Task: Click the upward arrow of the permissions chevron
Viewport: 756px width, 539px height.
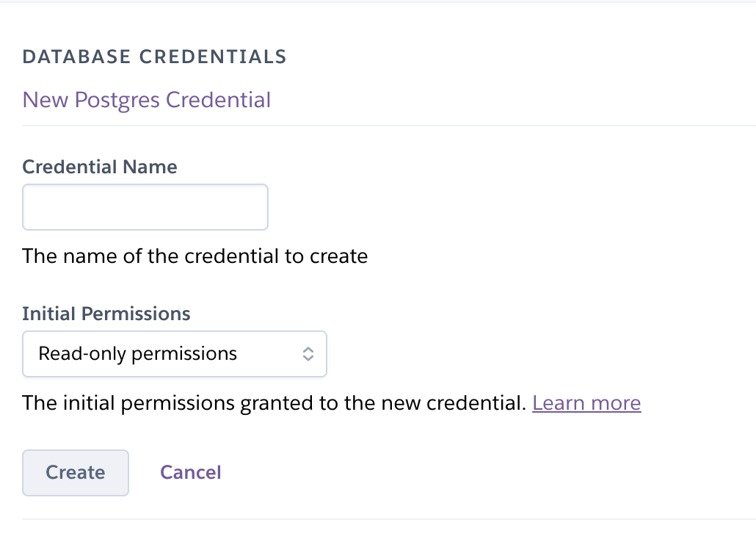Action: (x=308, y=350)
